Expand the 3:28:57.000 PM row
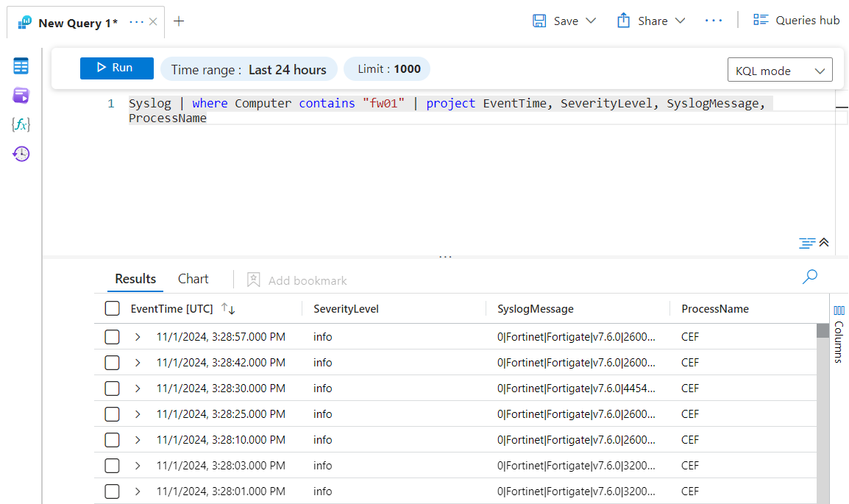The width and height of the screenshot is (849, 504). [138, 337]
